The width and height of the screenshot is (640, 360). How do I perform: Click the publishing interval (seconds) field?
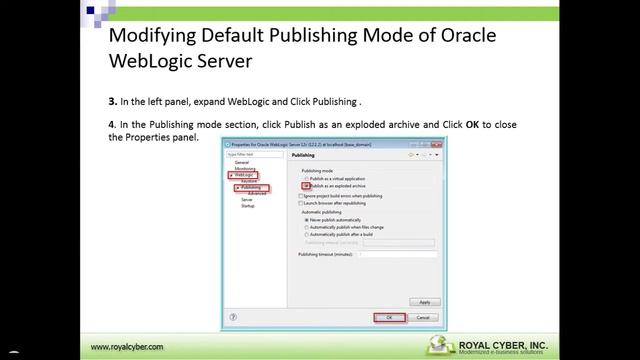(x=398, y=242)
